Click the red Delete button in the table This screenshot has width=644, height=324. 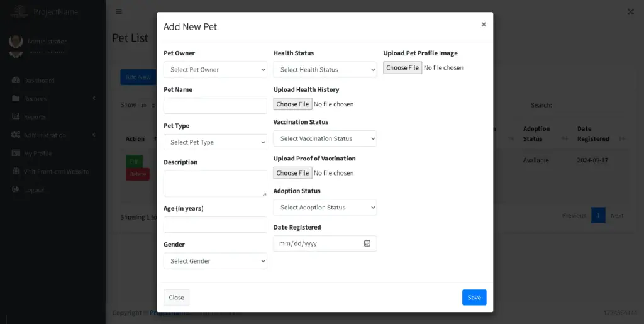[138, 174]
